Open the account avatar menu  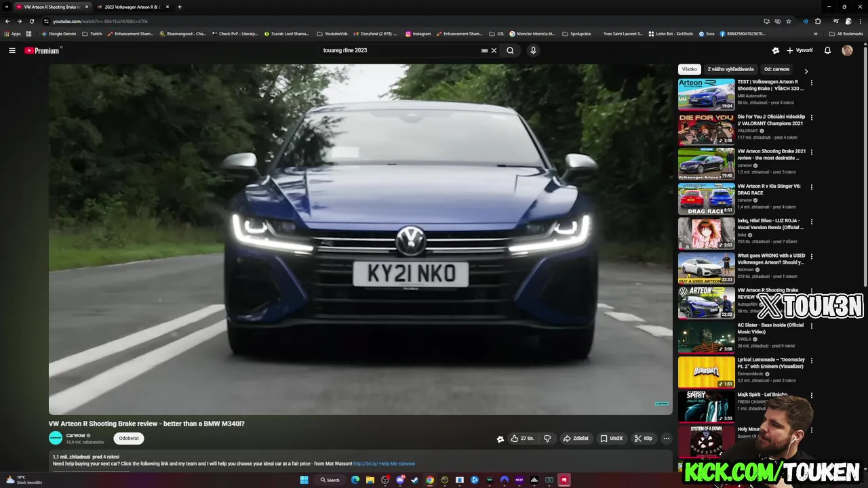click(x=847, y=50)
